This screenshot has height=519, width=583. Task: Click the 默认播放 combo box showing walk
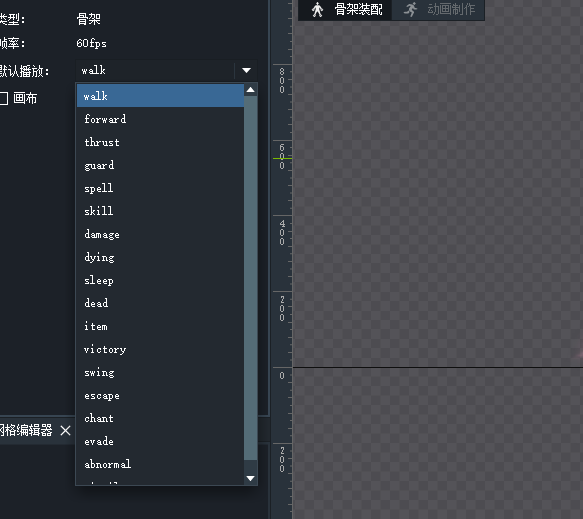click(x=166, y=70)
